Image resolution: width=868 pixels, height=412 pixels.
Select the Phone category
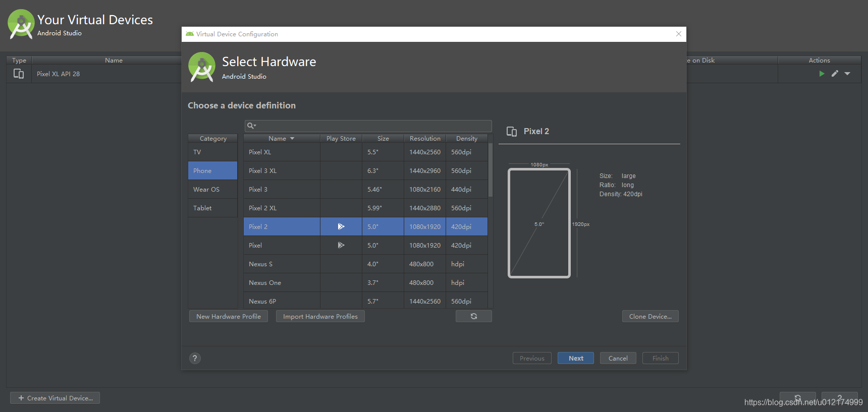click(212, 170)
